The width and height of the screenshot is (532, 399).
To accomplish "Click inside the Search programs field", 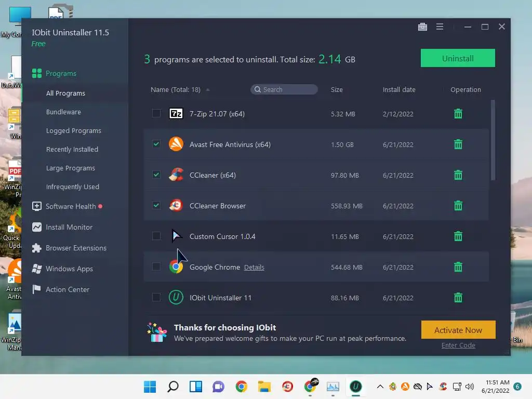I will 284,89.
